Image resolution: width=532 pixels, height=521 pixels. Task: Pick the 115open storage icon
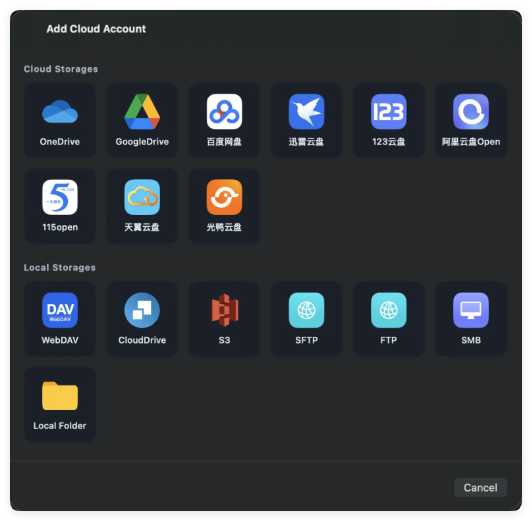60,197
